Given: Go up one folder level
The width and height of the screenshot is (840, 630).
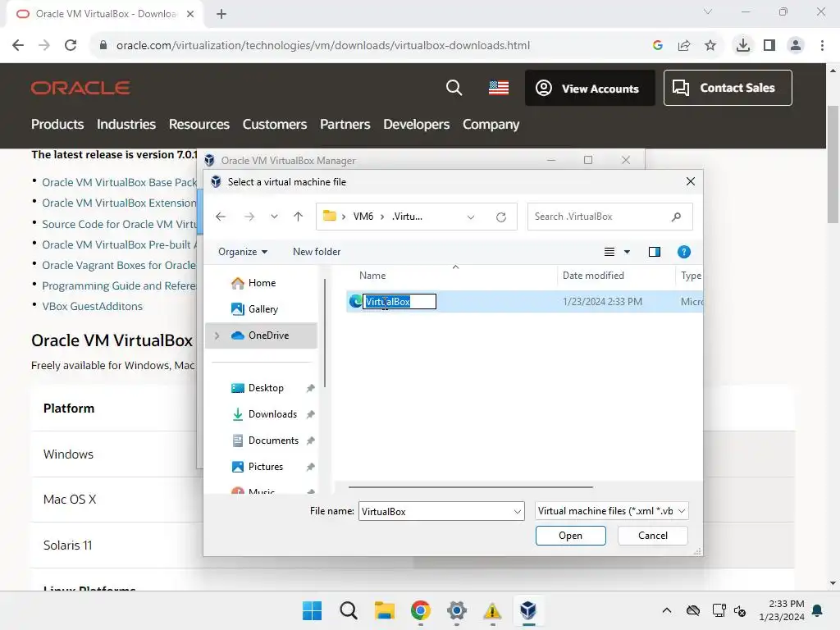Looking at the screenshot, I should (x=299, y=217).
